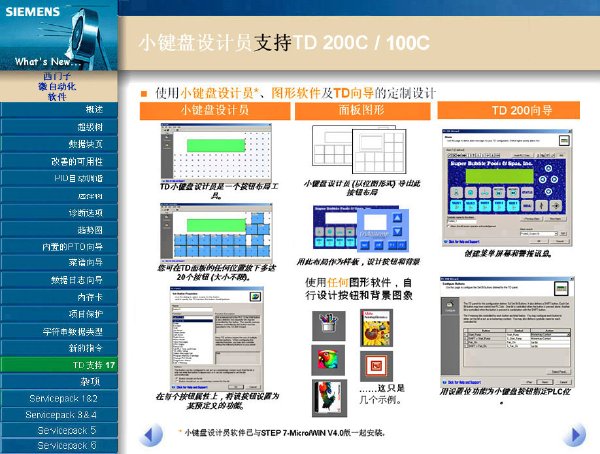The width and height of the screenshot is (600, 454).
Task: Click the sunflower software box icon
Action: coord(377,328)
